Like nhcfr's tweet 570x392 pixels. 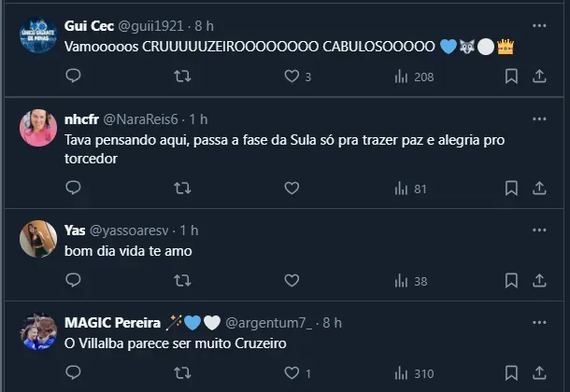click(292, 189)
